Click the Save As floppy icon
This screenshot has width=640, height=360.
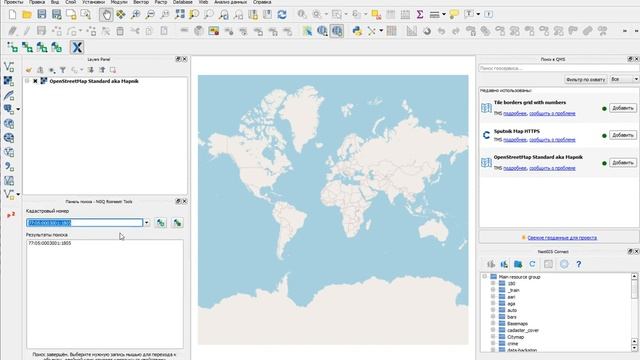56,15
